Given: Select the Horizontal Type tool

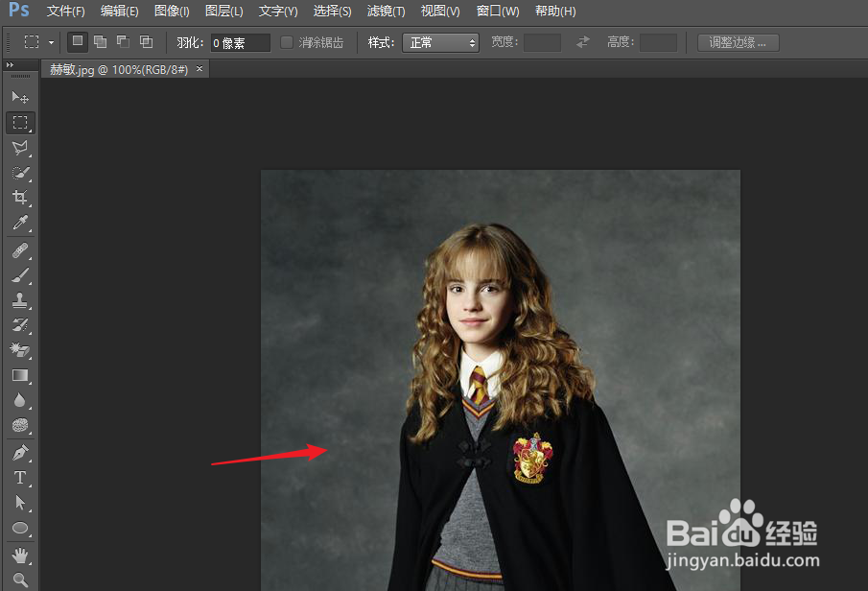Looking at the screenshot, I should [20, 478].
